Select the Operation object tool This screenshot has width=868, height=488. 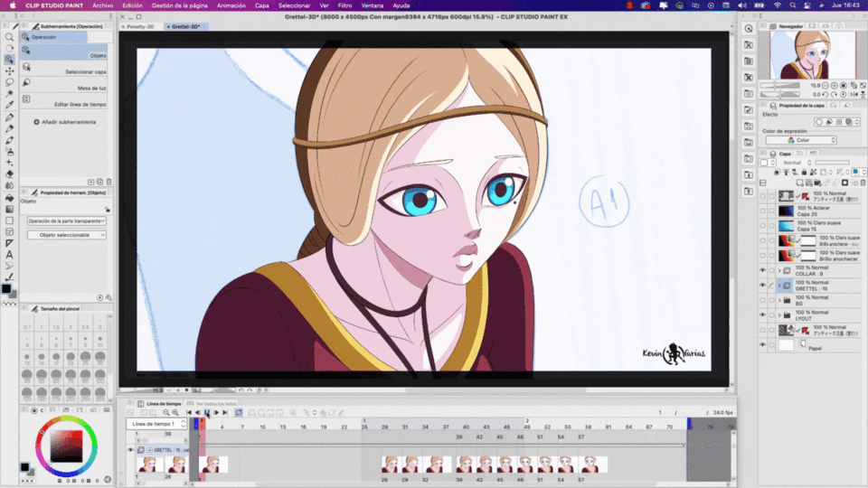point(9,60)
